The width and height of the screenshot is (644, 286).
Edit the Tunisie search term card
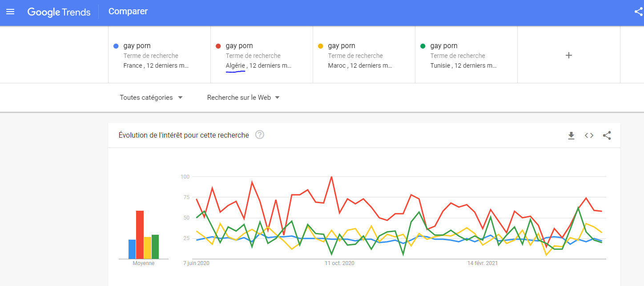(466, 55)
